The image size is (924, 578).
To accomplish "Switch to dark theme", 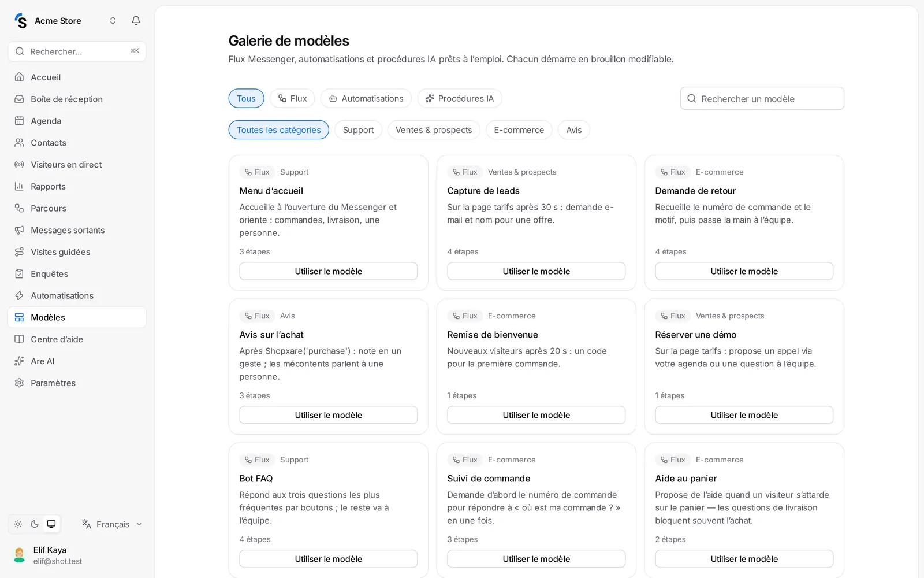I will pyautogui.click(x=35, y=524).
